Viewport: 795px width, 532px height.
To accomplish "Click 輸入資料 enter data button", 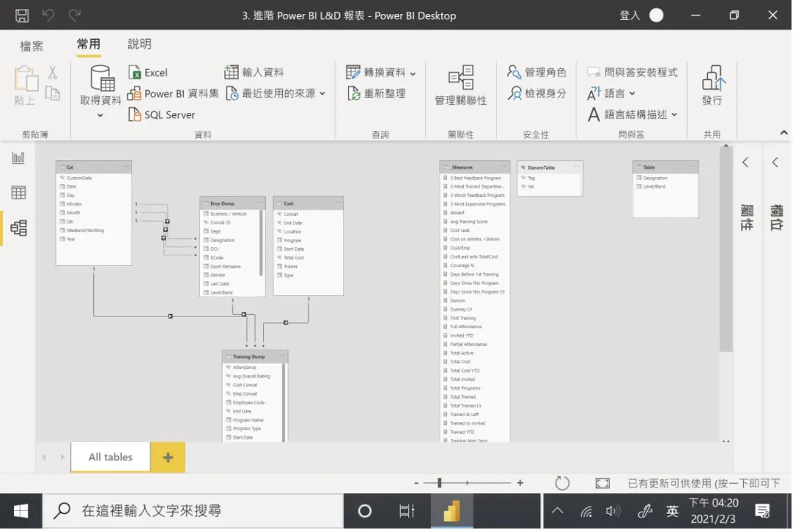I will [x=254, y=72].
